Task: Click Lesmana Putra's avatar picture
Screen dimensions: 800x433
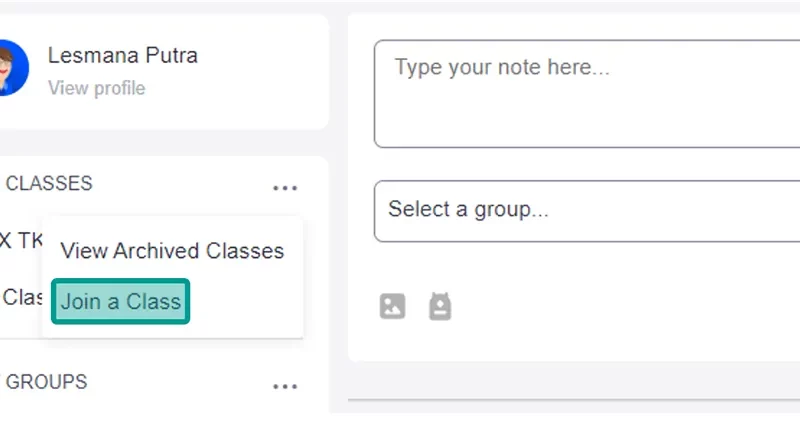Action: pyautogui.click(x=13, y=68)
